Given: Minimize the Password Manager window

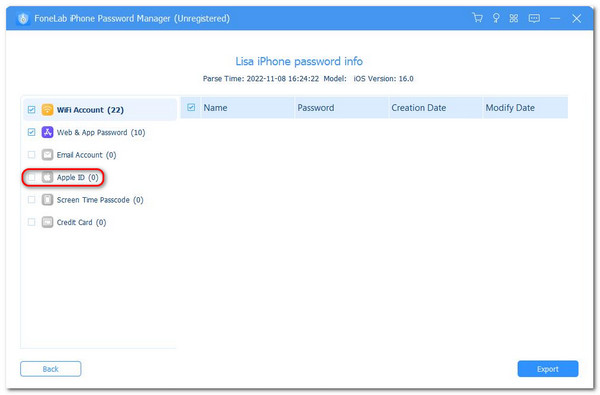Looking at the screenshot, I should 555,18.
